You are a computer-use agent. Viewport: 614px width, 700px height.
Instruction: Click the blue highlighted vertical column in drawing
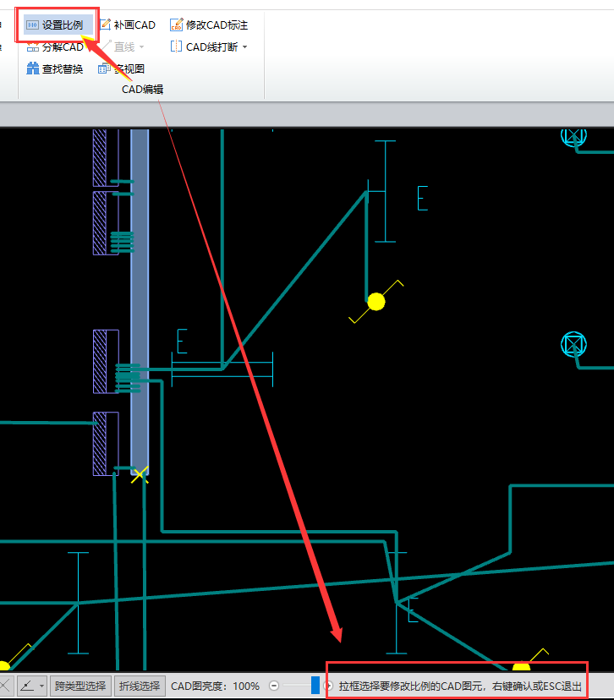(140, 296)
